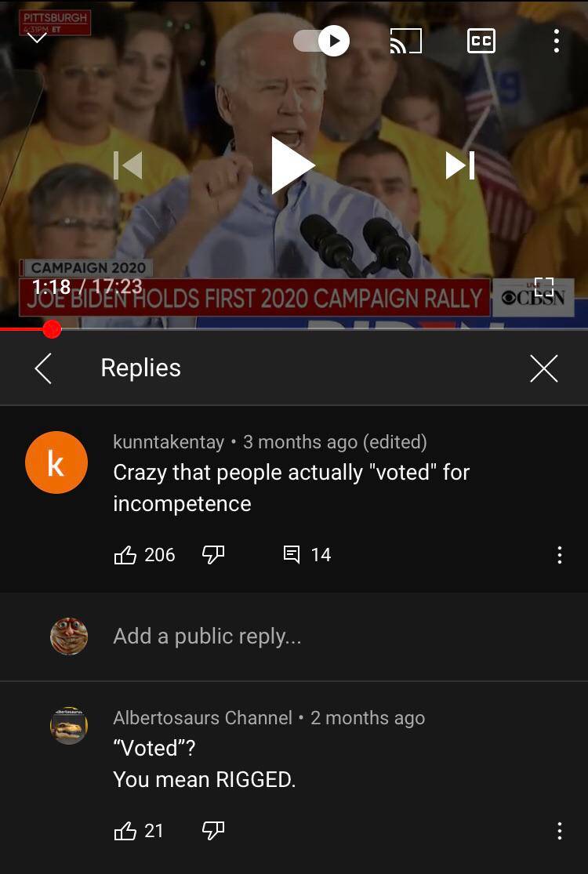Viewport: 588px width, 874px height.
Task: Like kunntakentay's comment
Action: [x=125, y=555]
